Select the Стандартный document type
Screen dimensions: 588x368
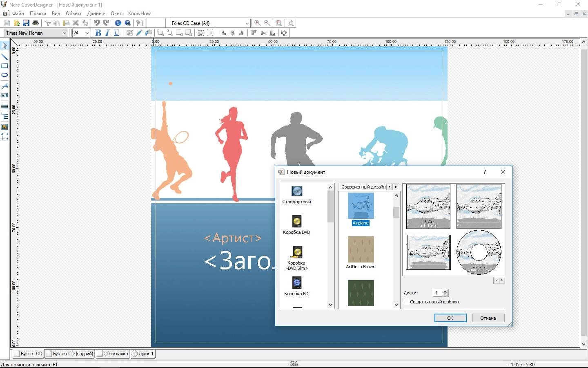[x=297, y=195]
